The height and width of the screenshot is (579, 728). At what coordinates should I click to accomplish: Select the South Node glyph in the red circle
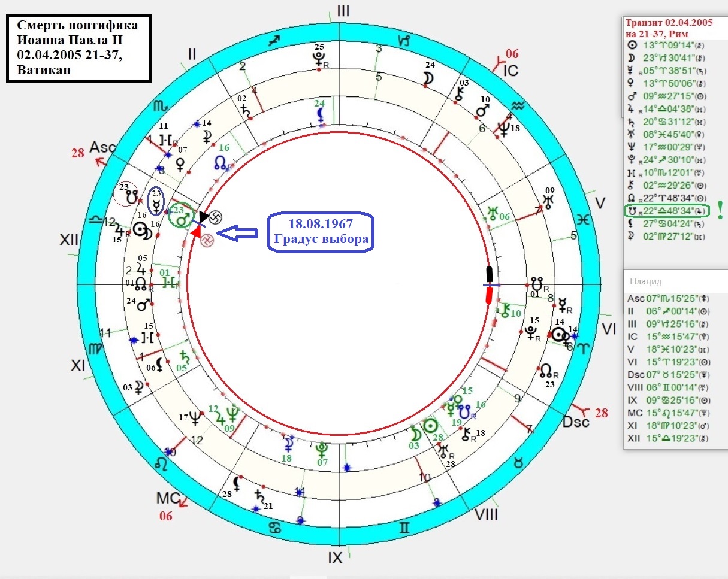[x=131, y=196]
